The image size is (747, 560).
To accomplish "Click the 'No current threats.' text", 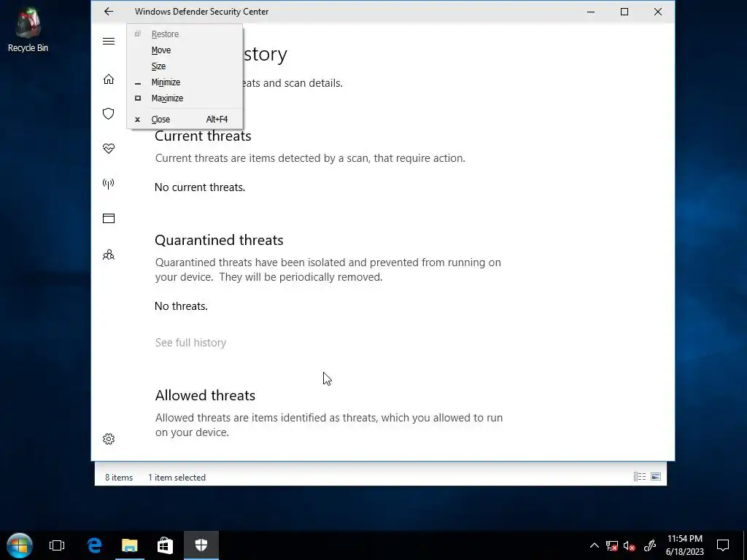I will click(200, 187).
